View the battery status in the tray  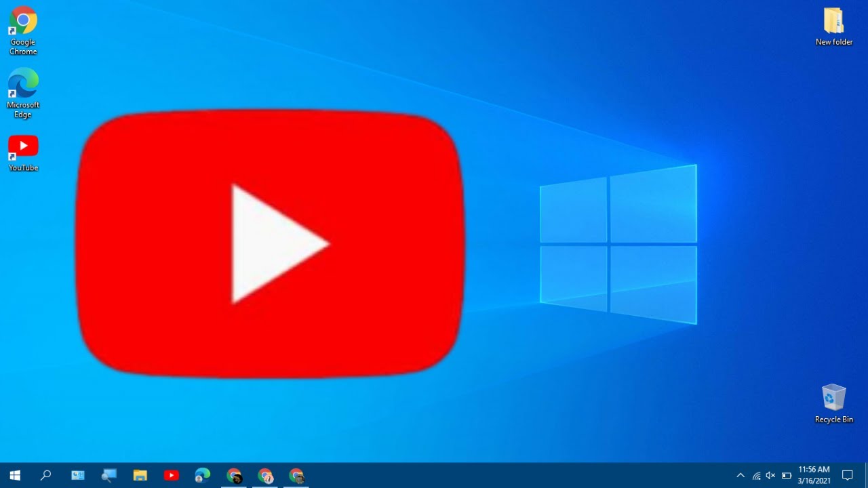[786, 475]
